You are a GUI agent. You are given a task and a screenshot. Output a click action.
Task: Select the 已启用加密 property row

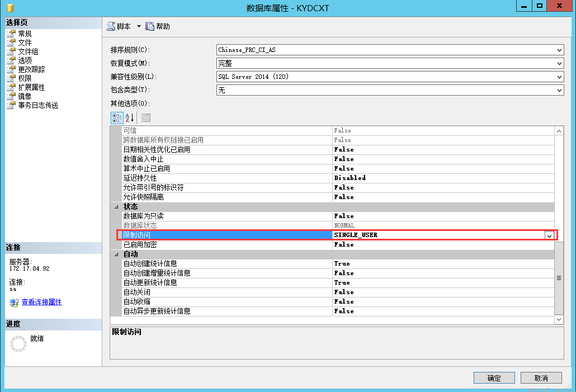click(338, 245)
